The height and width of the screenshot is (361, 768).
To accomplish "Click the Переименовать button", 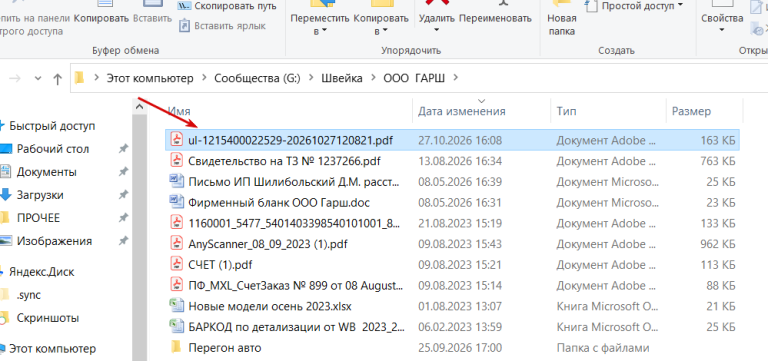I will [x=496, y=12].
